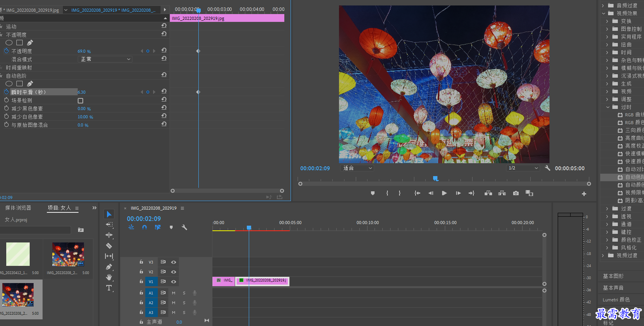This screenshot has width=644, height=326.
Task: Create rectangle mask under 自动色阶
Action: (x=20, y=84)
